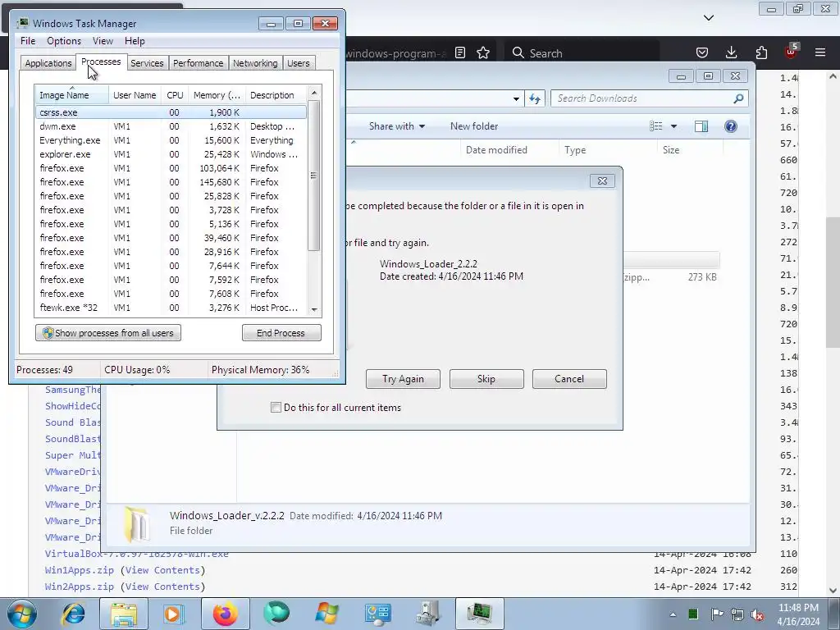Viewport: 840px width, 630px height.
Task: Click Cancel in the folder dialog
Action: point(569,379)
